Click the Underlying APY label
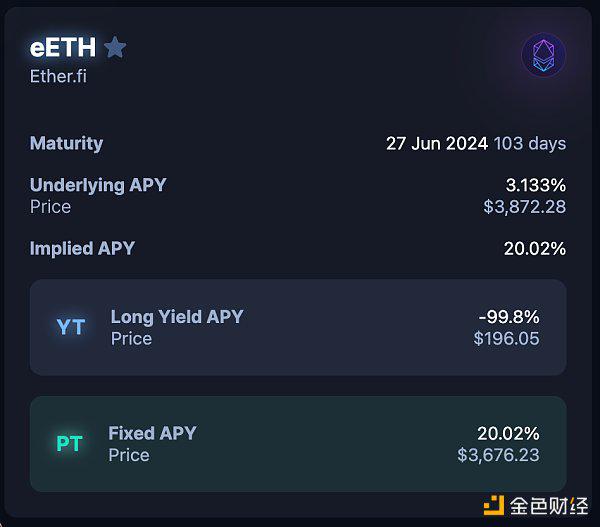This screenshot has height=527, width=600. click(x=98, y=185)
